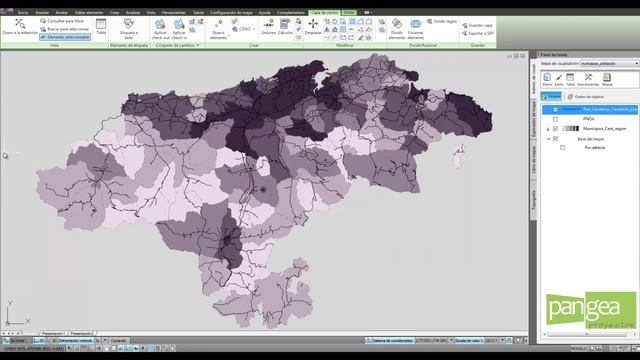Click Orden de objetos button
The height and width of the screenshot is (360, 640).
pos(586,97)
